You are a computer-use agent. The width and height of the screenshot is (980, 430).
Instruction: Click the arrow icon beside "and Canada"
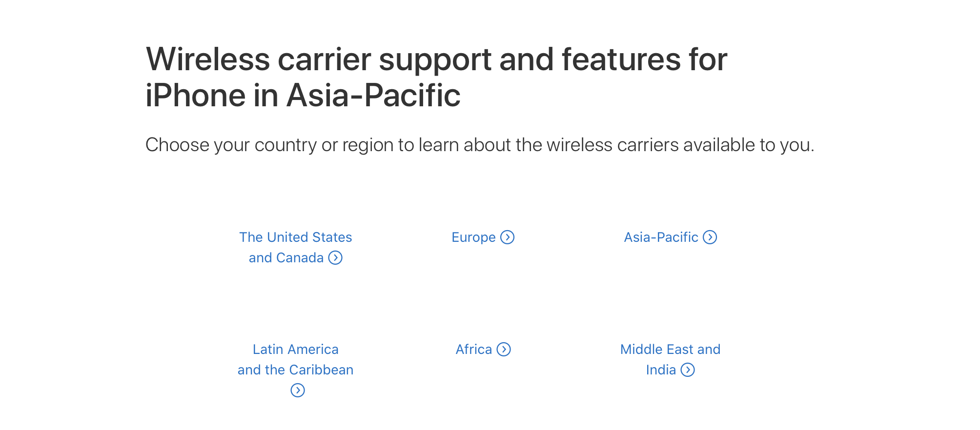tap(335, 257)
